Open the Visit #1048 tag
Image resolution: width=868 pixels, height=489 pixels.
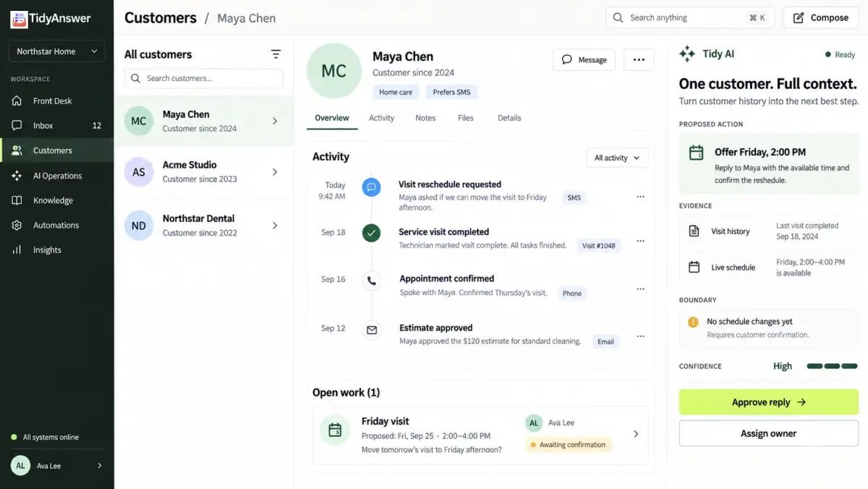599,246
